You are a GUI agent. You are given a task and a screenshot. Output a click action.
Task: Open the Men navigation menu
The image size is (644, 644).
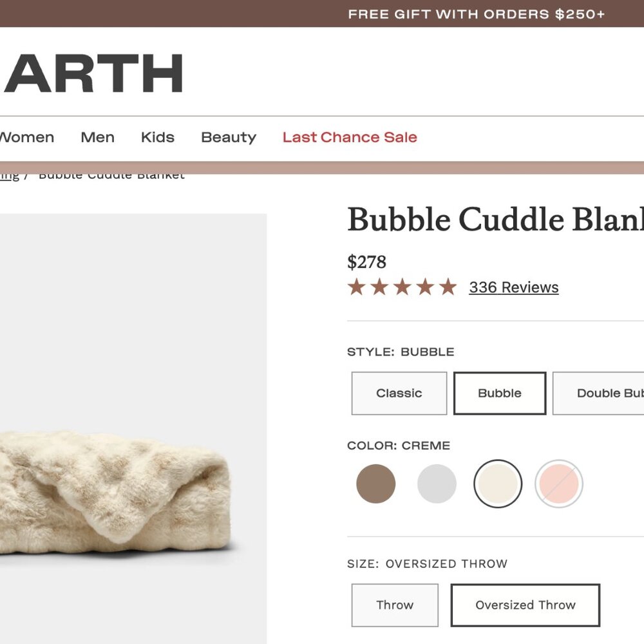(97, 137)
